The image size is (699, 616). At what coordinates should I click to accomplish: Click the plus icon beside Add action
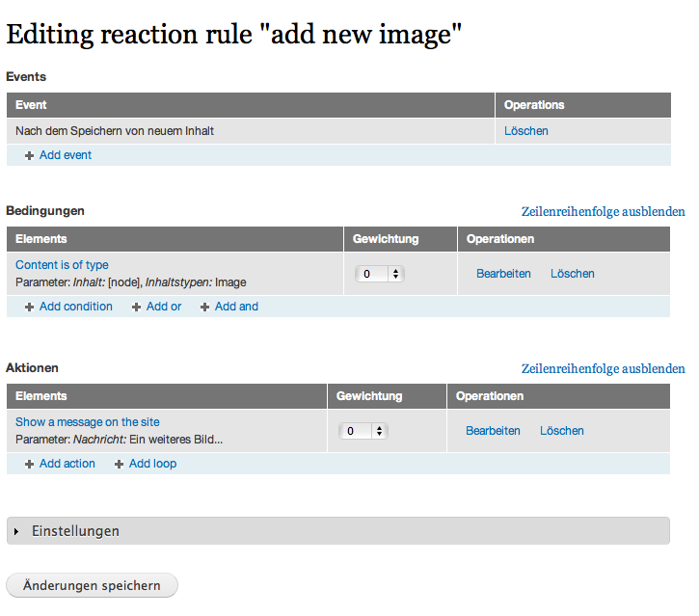pos(30,465)
